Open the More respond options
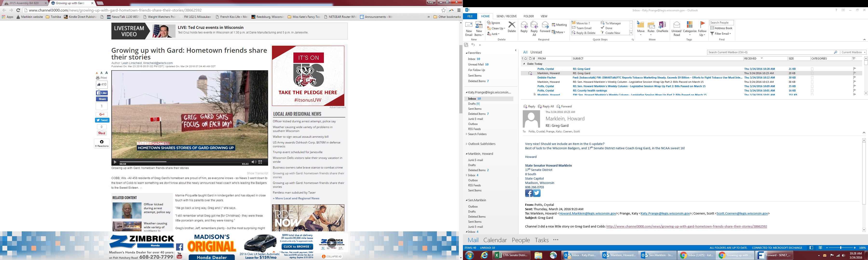 559,32
